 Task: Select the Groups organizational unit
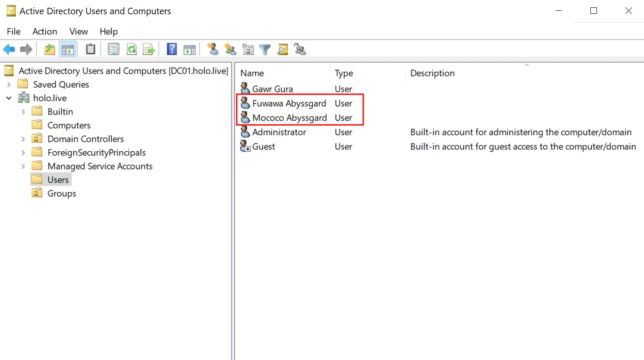click(x=62, y=194)
